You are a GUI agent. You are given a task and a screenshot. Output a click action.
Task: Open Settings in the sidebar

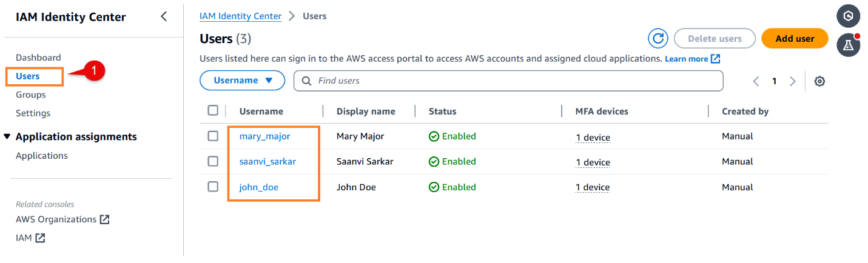pyautogui.click(x=33, y=113)
